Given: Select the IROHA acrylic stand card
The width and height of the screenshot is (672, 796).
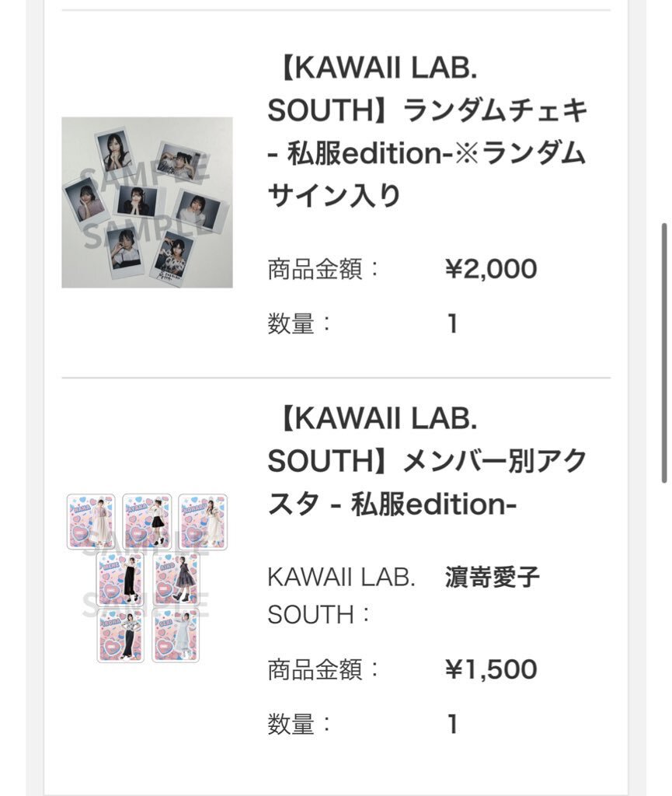Looking at the screenshot, I should point(120,635).
